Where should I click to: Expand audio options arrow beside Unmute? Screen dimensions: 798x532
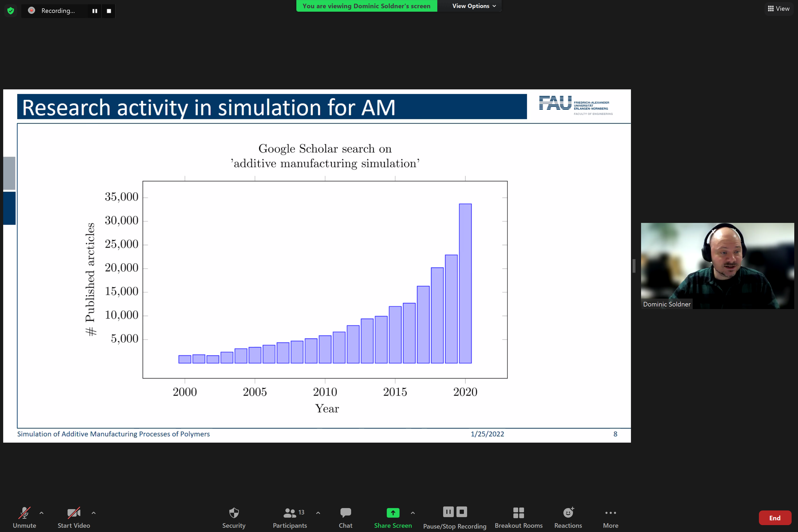[41, 513]
